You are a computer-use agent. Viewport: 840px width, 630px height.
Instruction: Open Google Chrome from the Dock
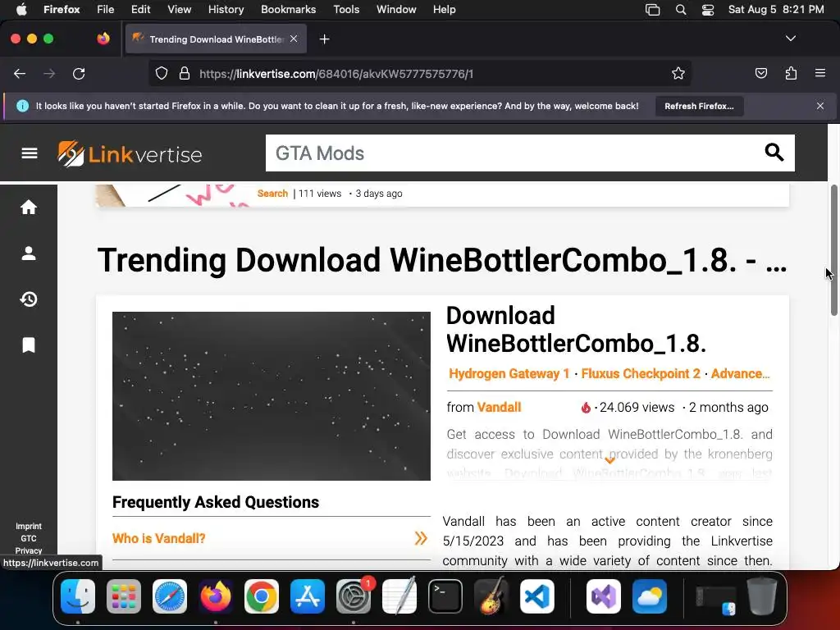[262, 596]
